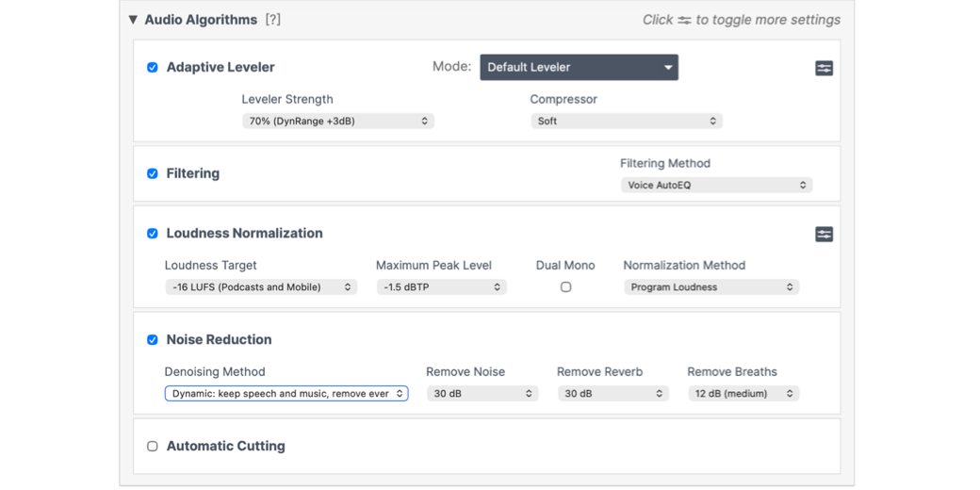This screenshot has width=980, height=490.
Task: Check the Dual Mono checkbox
Action: [565, 287]
